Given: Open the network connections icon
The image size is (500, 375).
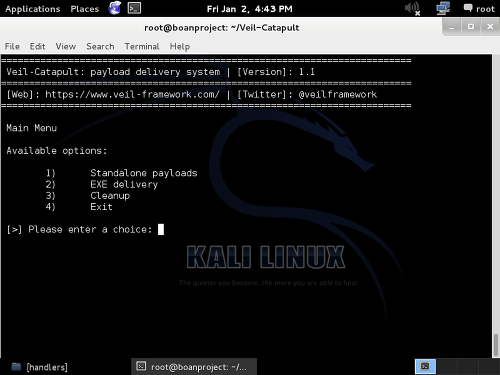Looking at the screenshot, I should 443,9.
